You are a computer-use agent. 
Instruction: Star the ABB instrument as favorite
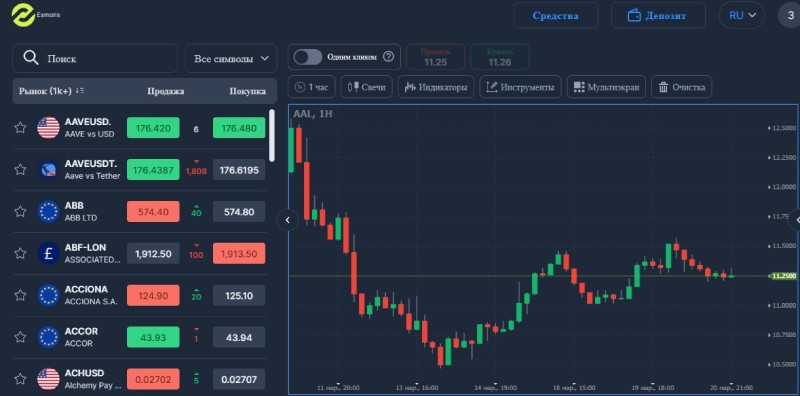click(20, 211)
